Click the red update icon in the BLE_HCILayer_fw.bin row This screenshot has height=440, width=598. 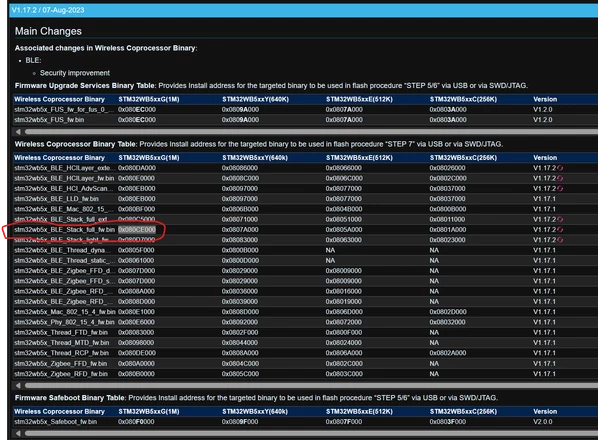coord(560,178)
